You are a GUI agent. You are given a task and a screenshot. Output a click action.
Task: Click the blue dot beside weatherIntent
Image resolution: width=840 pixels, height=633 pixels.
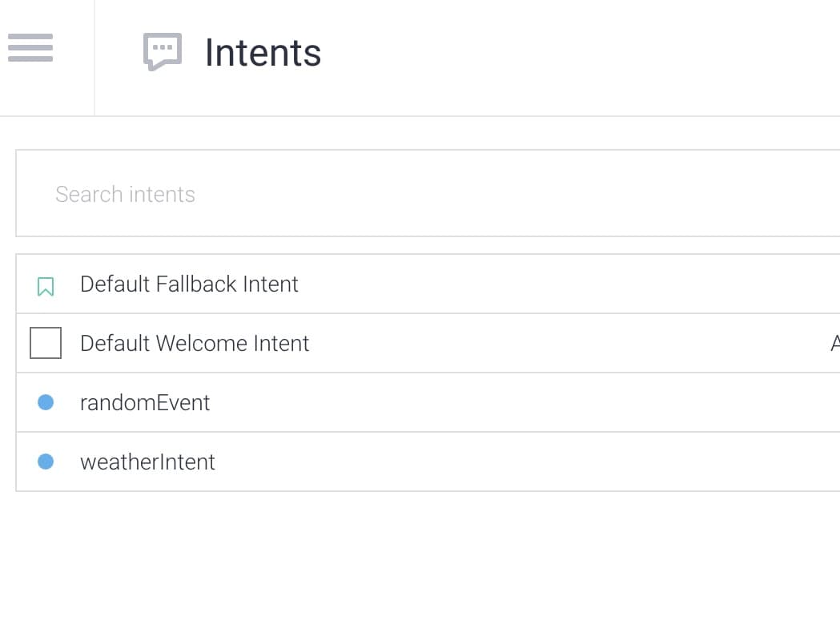click(46, 462)
